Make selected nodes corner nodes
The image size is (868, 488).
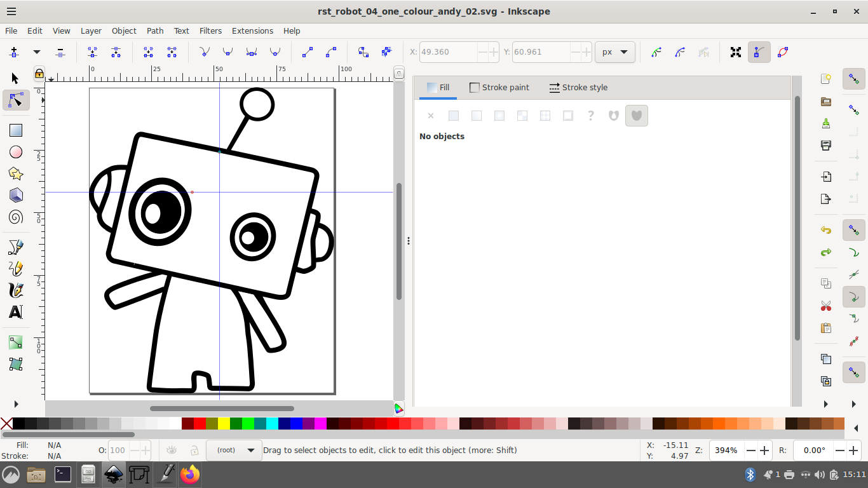[x=205, y=52]
